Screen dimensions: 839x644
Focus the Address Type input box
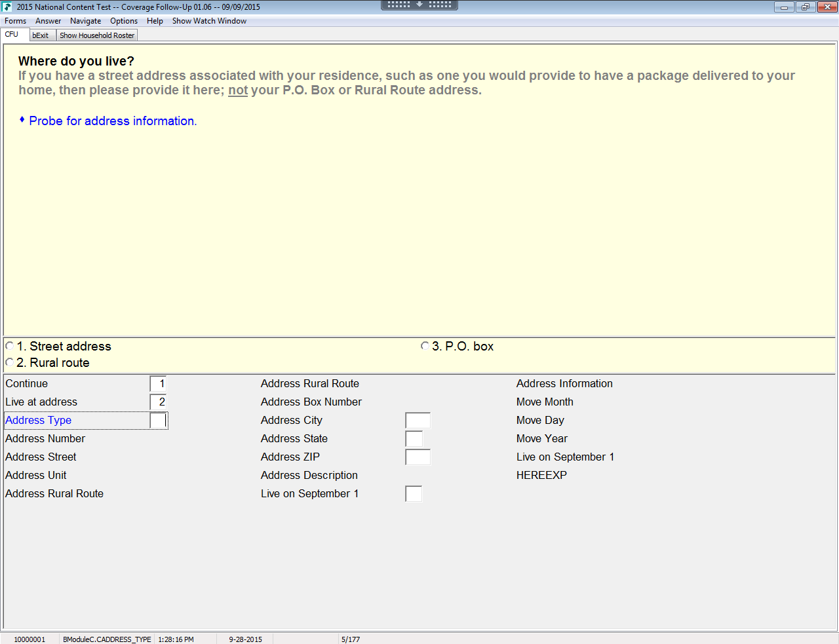click(x=158, y=421)
